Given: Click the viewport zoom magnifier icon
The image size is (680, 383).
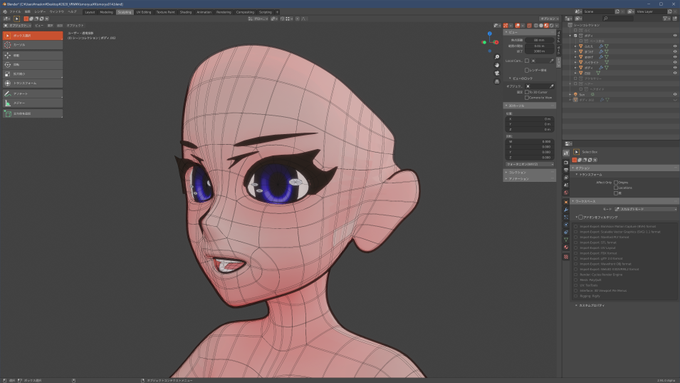Looking at the screenshot, I should [497, 57].
